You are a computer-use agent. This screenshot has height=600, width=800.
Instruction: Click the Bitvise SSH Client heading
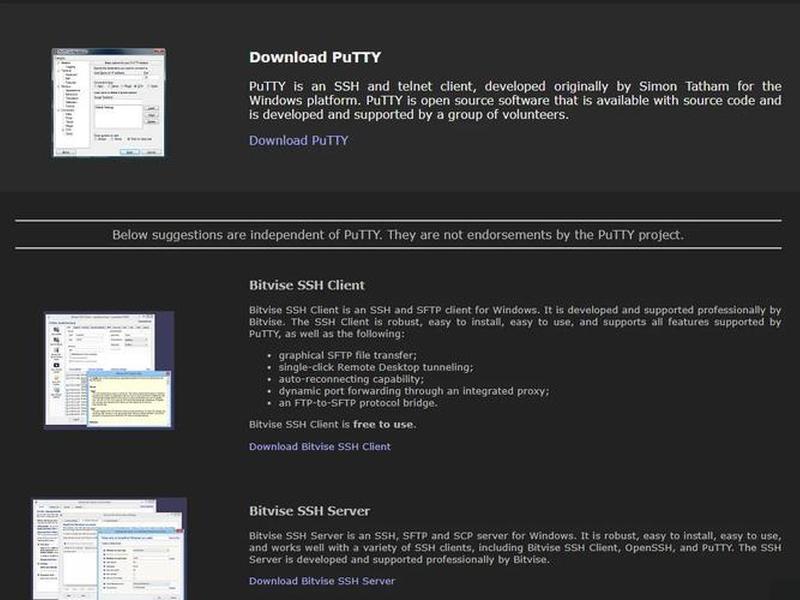307,285
